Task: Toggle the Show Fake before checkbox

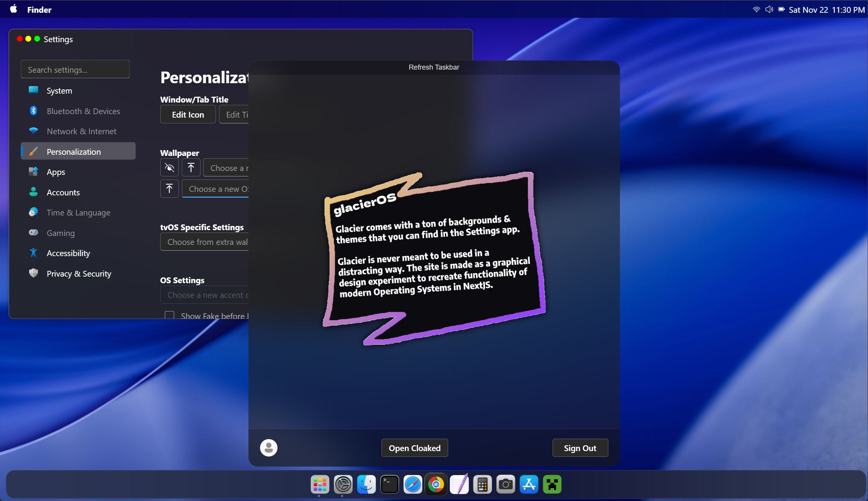Action: (x=169, y=315)
